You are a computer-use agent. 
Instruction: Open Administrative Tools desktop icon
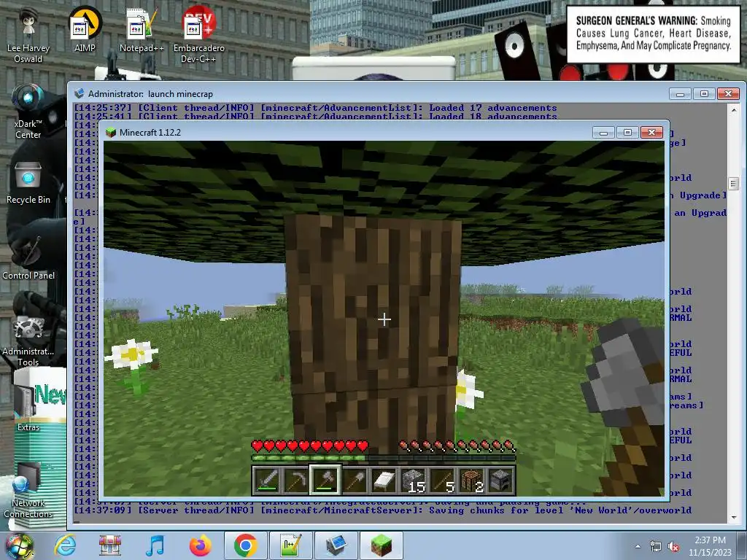pyautogui.click(x=28, y=340)
